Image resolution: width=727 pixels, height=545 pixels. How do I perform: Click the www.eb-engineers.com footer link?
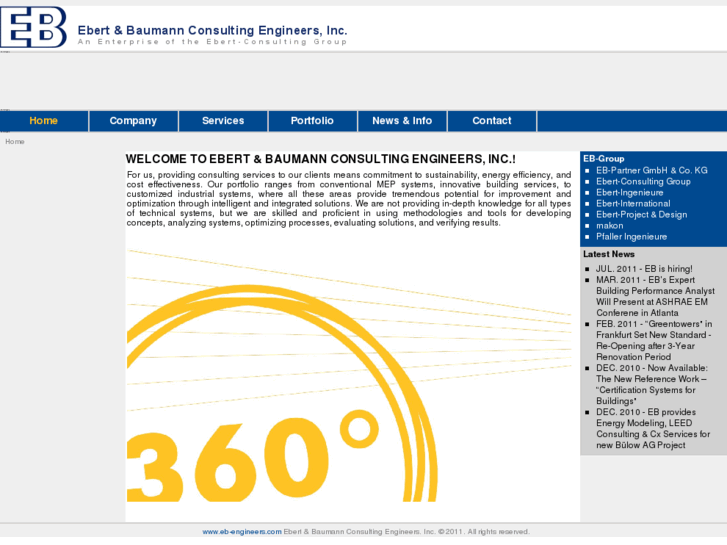(242, 532)
